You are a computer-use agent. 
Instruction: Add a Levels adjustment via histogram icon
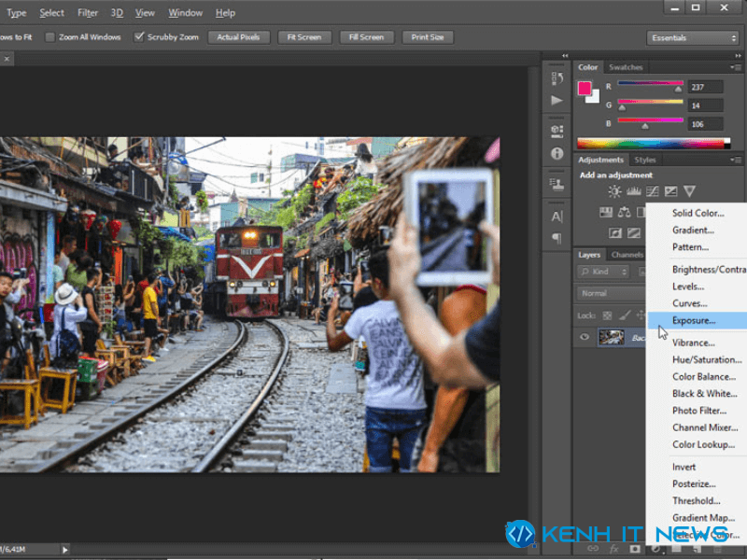[634, 191]
